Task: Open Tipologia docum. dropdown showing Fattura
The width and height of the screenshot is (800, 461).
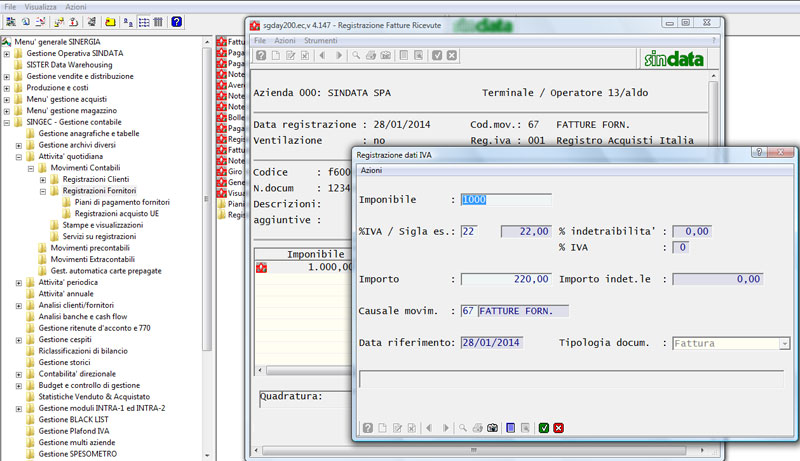Action: pos(784,344)
